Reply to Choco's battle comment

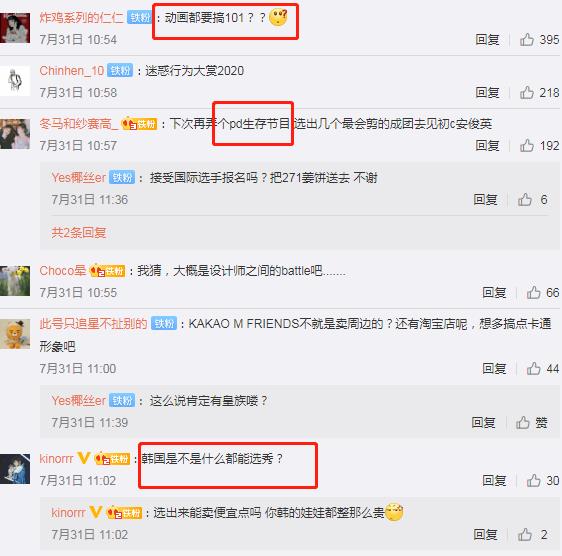pos(494,293)
